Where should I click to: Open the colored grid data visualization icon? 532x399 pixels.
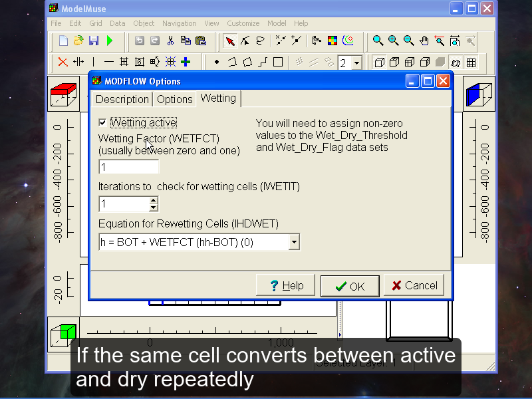[x=332, y=41]
